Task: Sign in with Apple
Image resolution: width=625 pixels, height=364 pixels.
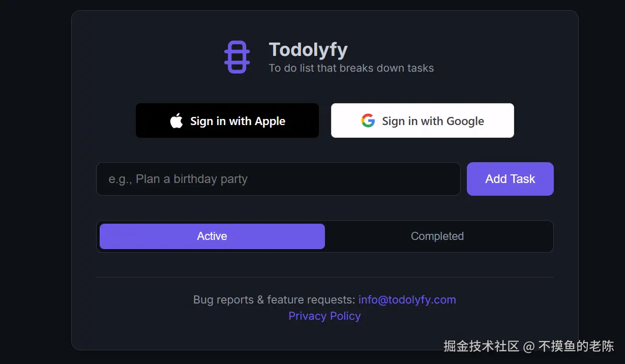Action: pos(227,120)
